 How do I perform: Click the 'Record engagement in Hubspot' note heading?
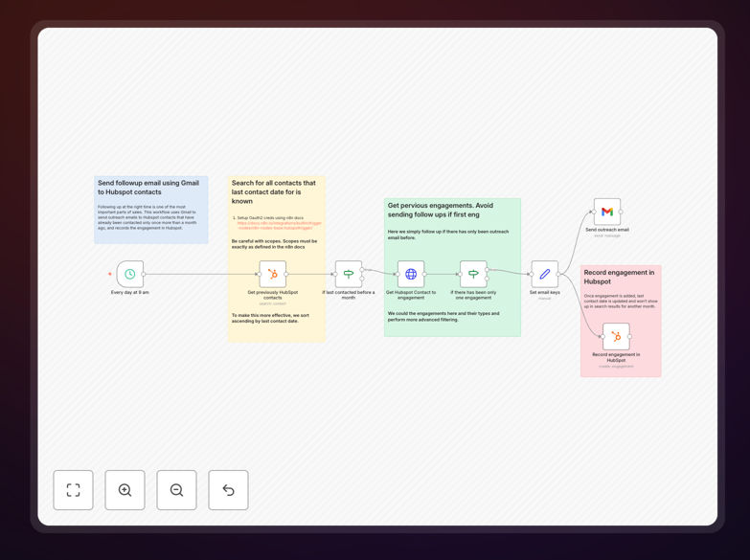tap(619, 277)
